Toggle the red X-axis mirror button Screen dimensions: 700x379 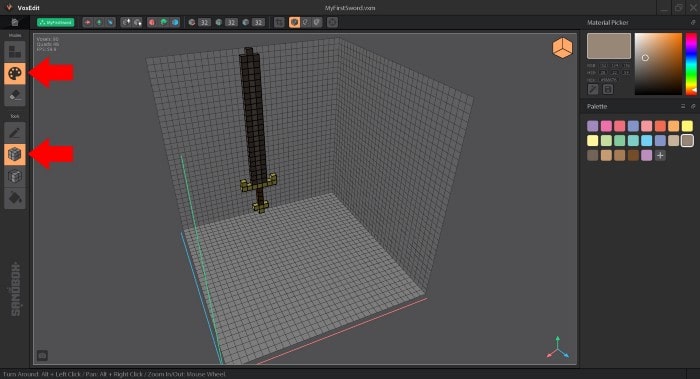click(88, 22)
